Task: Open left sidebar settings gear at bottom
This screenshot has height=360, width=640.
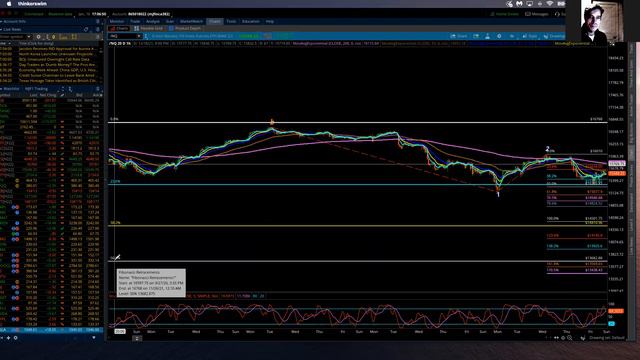Action: pyautogui.click(x=16, y=338)
